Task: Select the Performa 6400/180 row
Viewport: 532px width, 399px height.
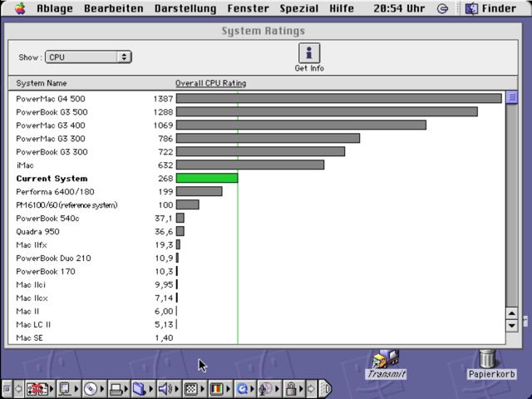Action: click(x=257, y=192)
